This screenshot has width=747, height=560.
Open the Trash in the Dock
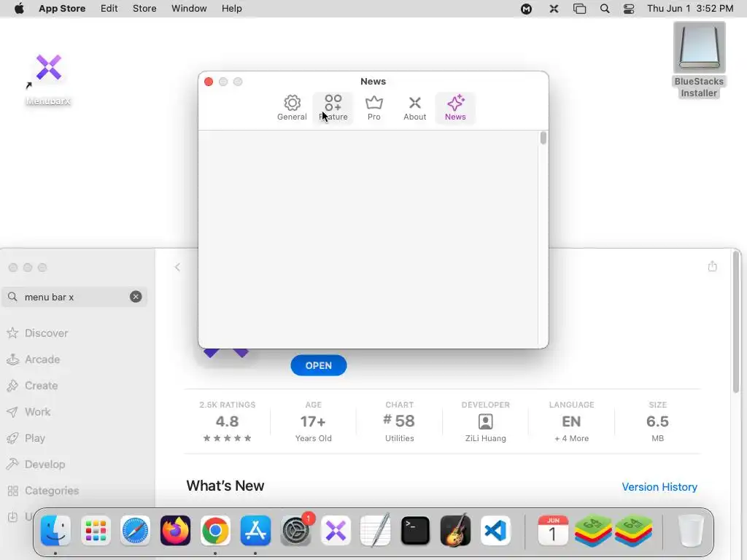pyautogui.click(x=690, y=531)
